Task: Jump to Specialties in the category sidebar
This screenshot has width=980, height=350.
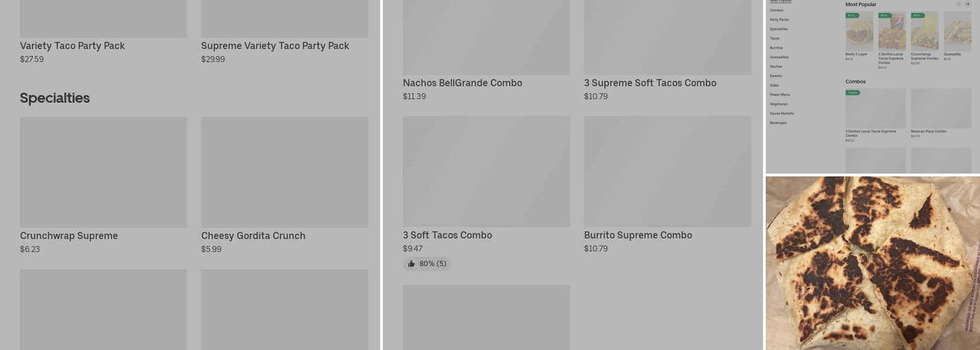Action: pos(778,29)
